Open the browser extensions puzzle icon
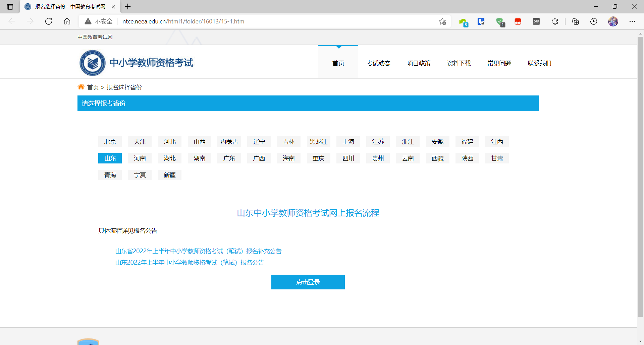Image resolution: width=644 pixels, height=345 pixels. (555, 21)
